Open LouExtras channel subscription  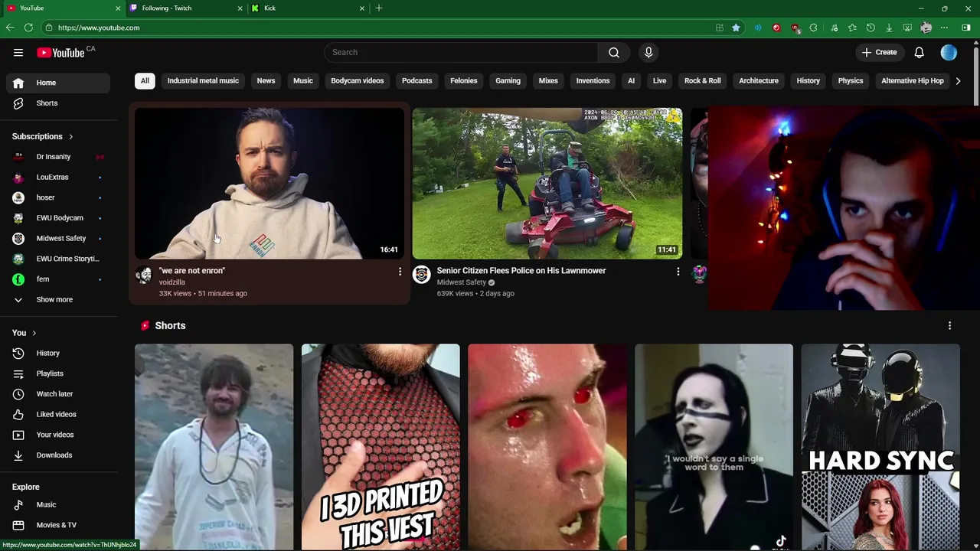pyautogui.click(x=58, y=177)
